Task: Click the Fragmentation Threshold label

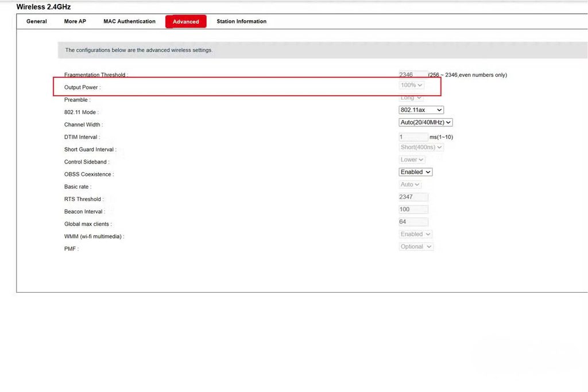Action: (x=96, y=75)
